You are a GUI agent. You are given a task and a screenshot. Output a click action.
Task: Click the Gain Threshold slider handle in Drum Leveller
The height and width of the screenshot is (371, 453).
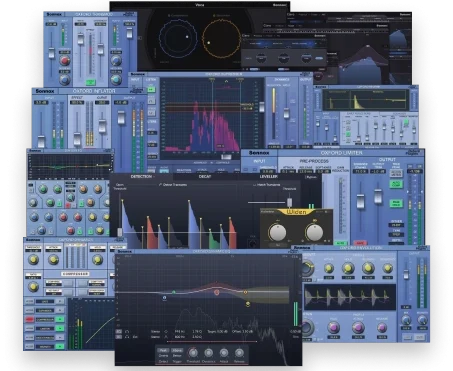(120, 232)
